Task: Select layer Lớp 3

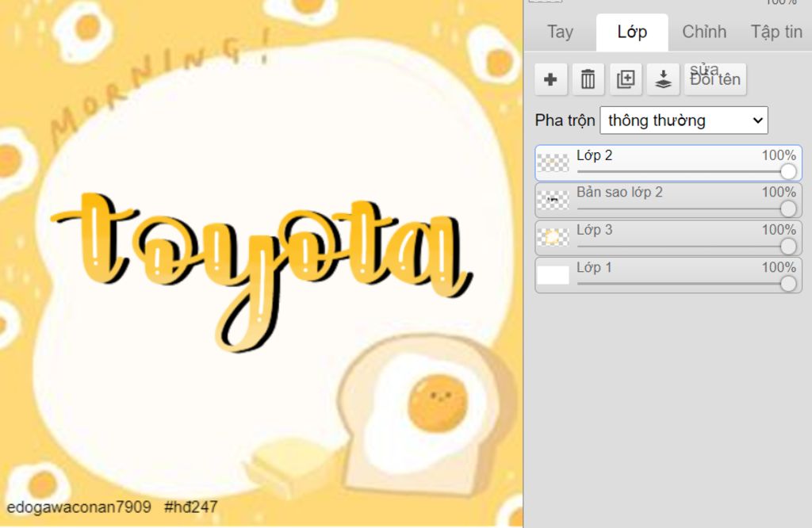Action: click(x=668, y=238)
